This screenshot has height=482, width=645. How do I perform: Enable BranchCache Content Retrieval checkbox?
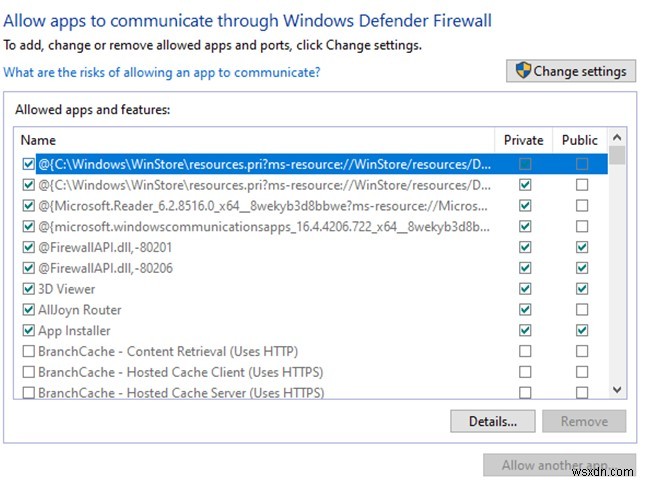pos(27,352)
